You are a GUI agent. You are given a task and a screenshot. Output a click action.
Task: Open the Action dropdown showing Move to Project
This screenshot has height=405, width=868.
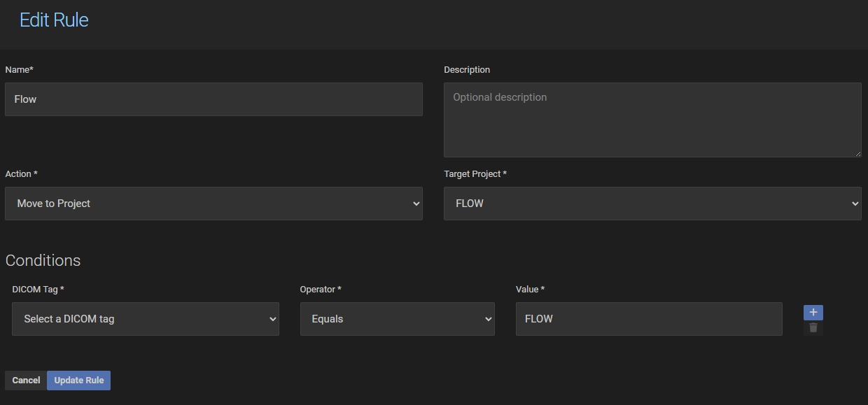(213, 204)
